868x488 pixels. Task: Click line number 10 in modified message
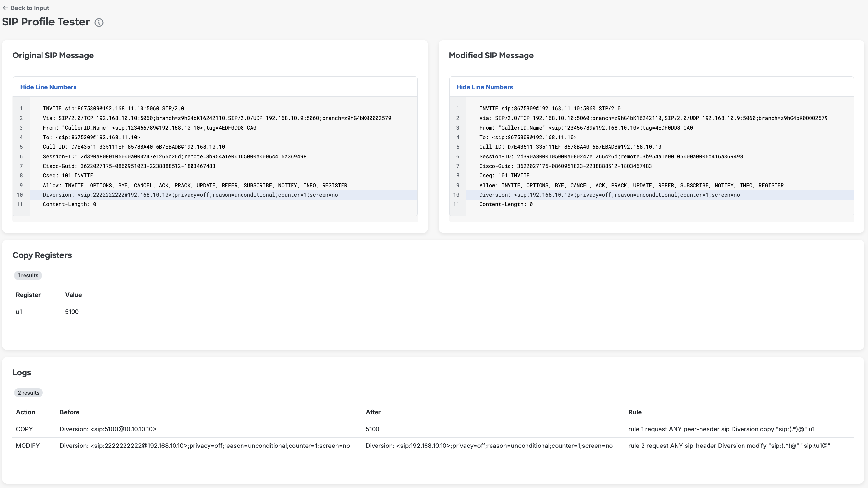tap(456, 195)
